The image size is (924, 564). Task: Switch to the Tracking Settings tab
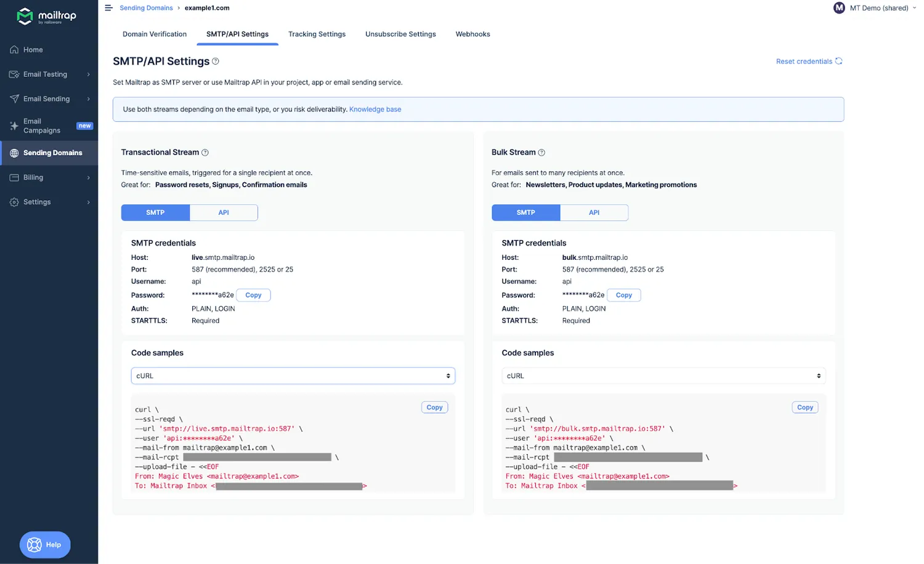click(317, 34)
